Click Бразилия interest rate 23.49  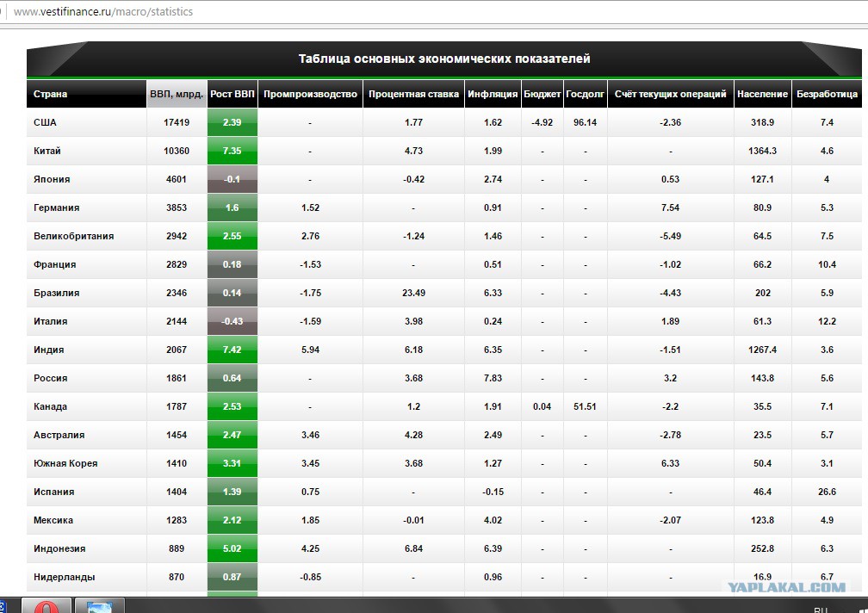pyautogui.click(x=413, y=293)
